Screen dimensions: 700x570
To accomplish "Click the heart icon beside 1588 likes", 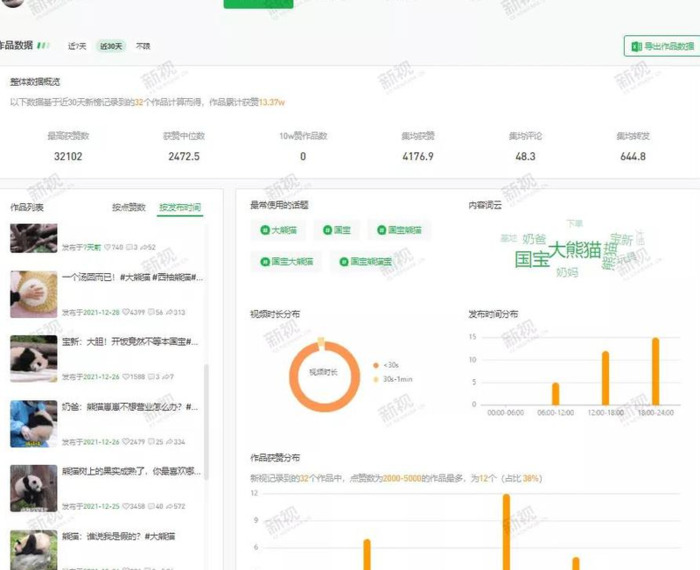I will tap(126, 377).
